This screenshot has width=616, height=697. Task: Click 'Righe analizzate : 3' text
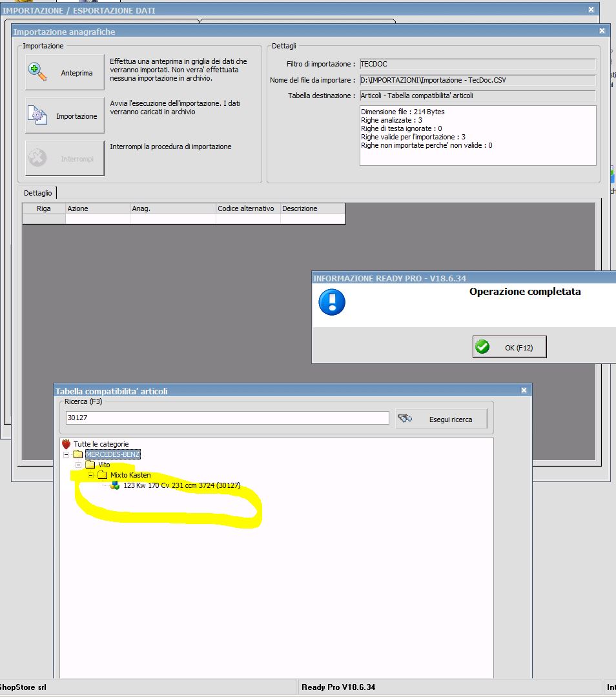pos(391,120)
